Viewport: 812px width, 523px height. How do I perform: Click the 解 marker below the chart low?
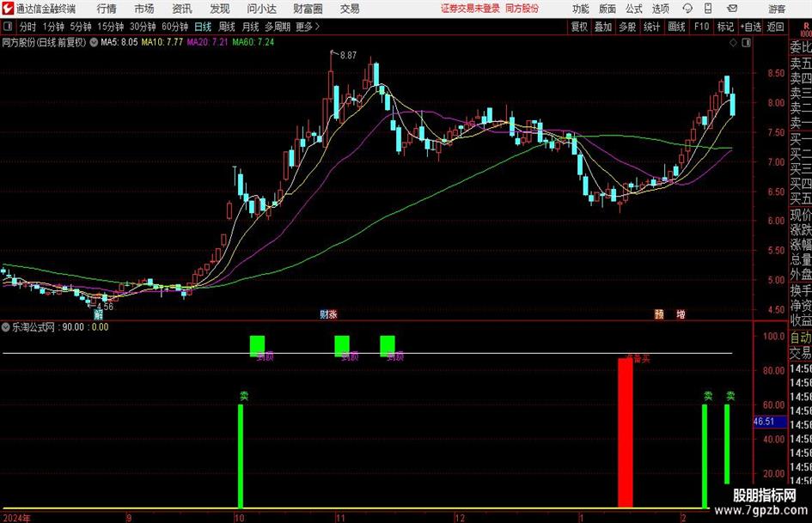pyautogui.click(x=98, y=314)
